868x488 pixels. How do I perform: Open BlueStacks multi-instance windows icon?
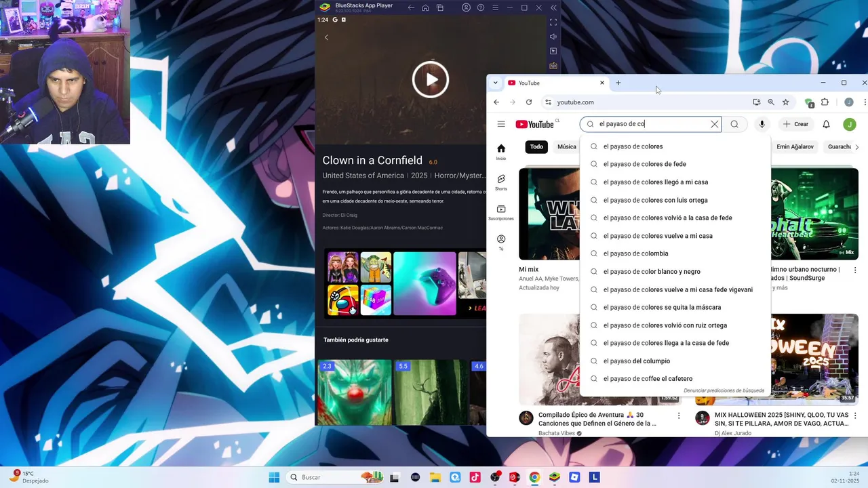[440, 7]
